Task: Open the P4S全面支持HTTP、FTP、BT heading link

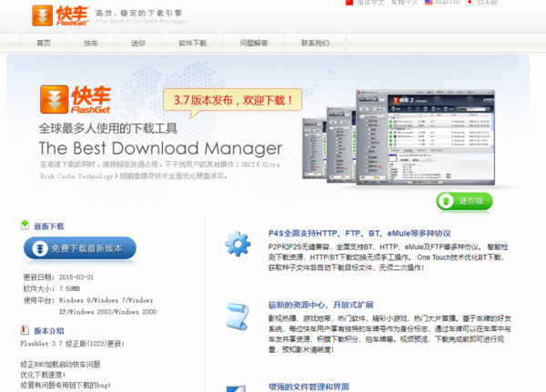Action: pyautogui.click(x=359, y=233)
